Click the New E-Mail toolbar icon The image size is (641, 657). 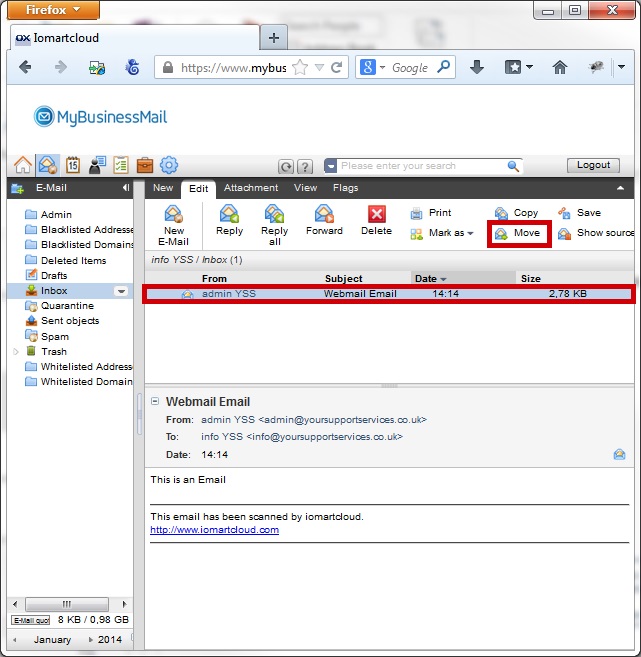(x=173, y=214)
